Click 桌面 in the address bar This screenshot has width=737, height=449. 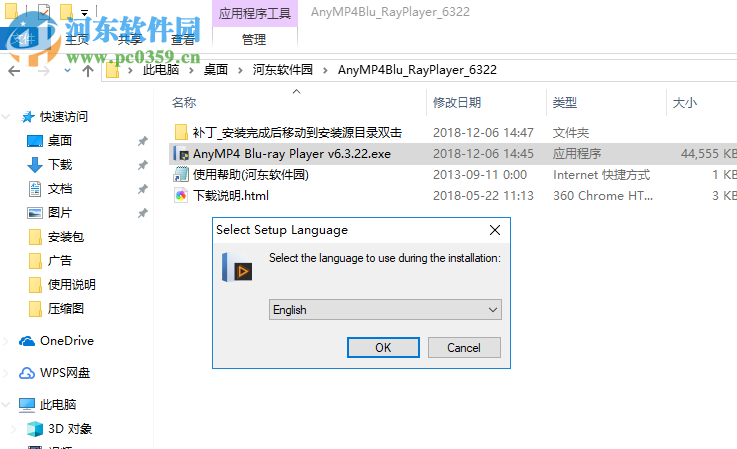216,70
